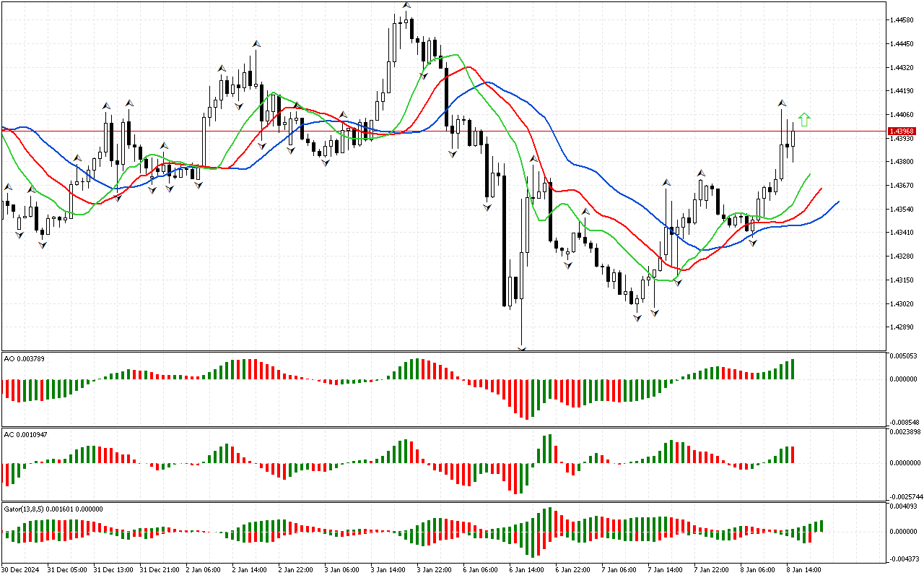The width and height of the screenshot is (924, 578).
Task: Click the 8 Jan 06:00 time label
Action: [x=759, y=569]
